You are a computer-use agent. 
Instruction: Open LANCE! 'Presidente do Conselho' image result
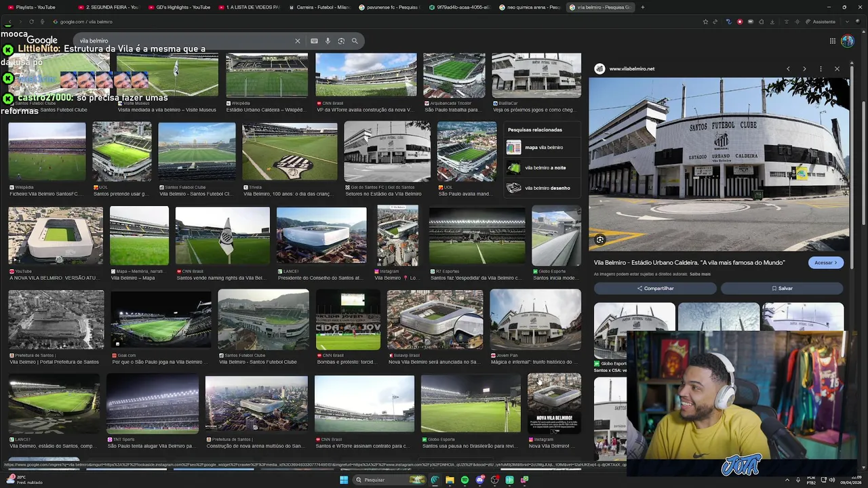tap(321, 236)
